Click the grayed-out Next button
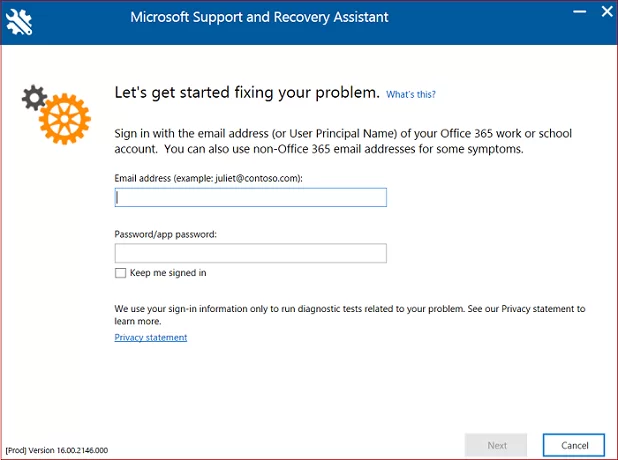The width and height of the screenshot is (618, 460). [x=497, y=445]
